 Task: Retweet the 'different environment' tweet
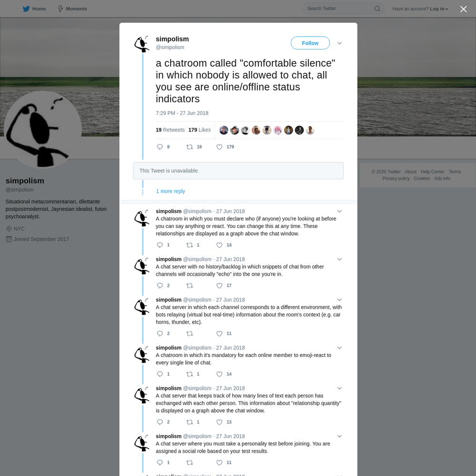coord(189,334)
